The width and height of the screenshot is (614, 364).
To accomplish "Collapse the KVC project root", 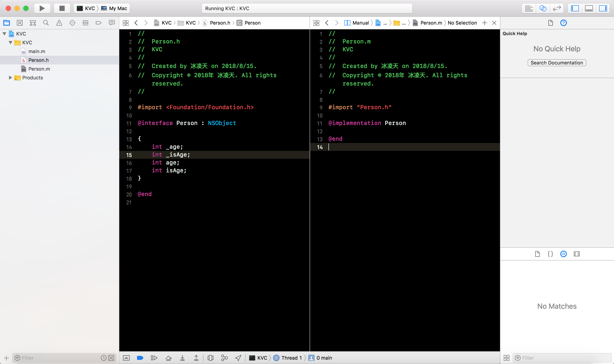I will [4, 34].
